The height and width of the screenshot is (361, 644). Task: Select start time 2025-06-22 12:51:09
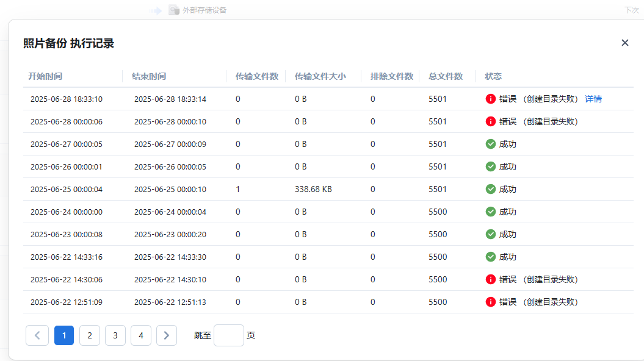point(67,302)
